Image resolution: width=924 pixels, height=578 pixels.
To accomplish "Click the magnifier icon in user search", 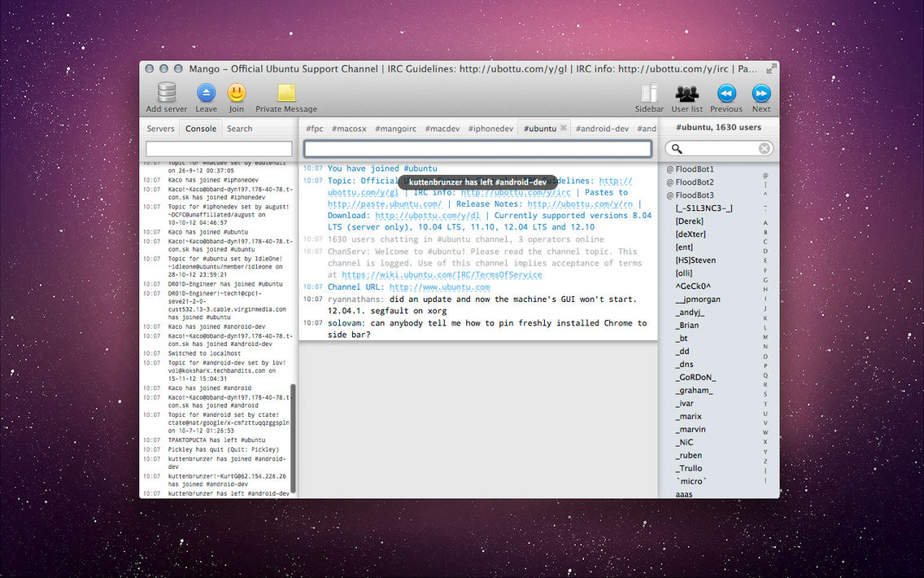I will click(677, 149).
